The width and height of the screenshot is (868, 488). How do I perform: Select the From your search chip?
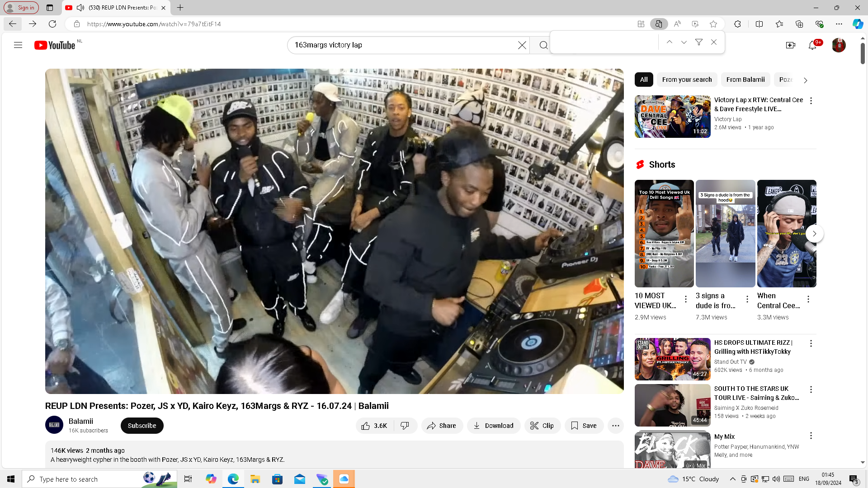click(687, 80)
